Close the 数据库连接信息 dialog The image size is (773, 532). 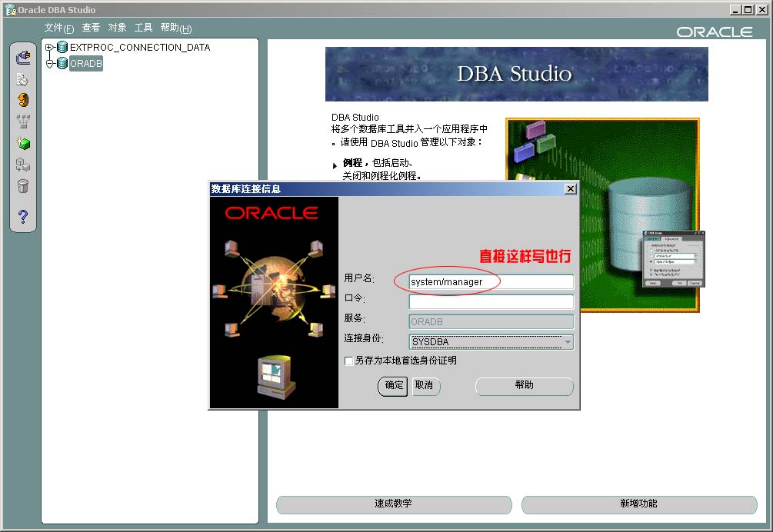point(571,188)
